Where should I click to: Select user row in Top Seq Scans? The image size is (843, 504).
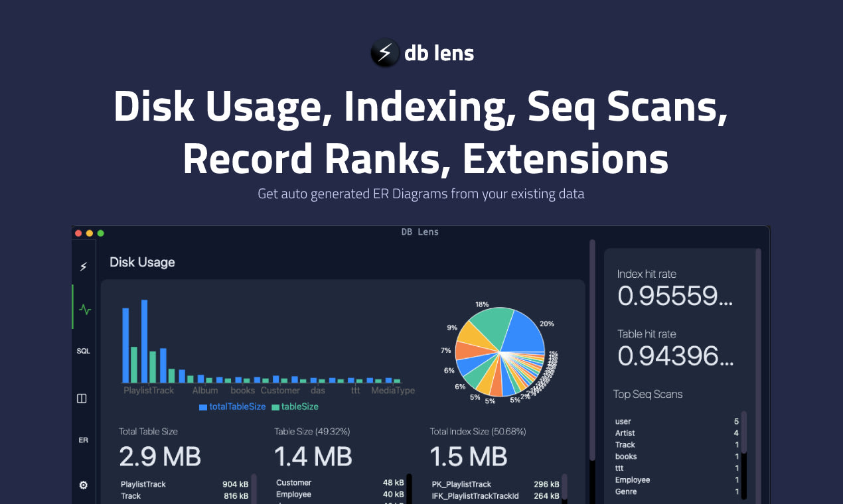pos(677,422)
